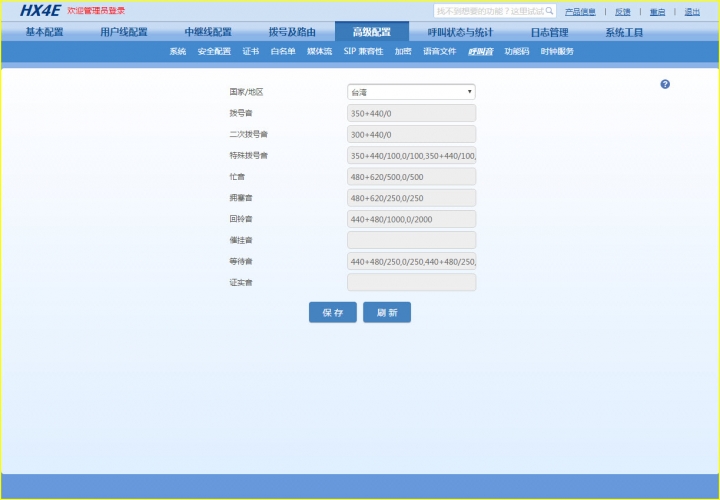Open the 系统工具 tab
Screen dimensions: 720x500
point(624,32)
